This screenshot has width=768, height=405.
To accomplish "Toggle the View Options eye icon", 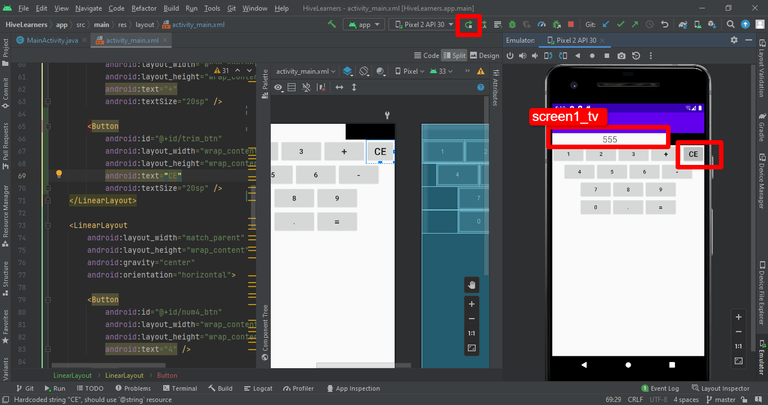I will point(279,87).
